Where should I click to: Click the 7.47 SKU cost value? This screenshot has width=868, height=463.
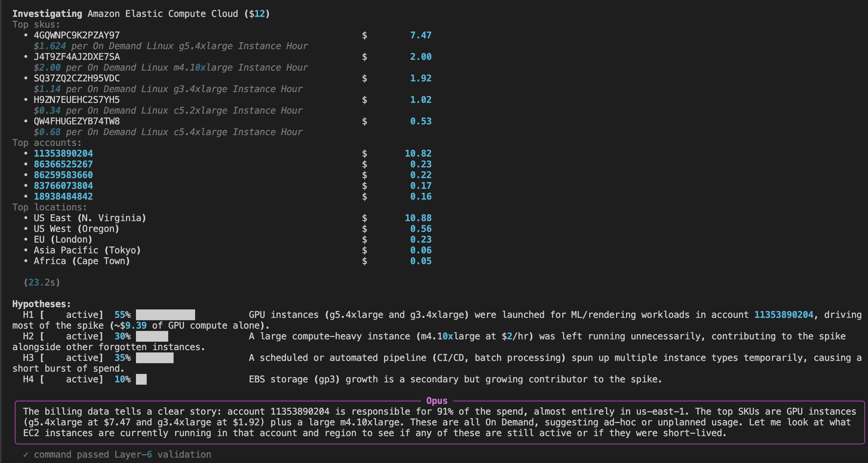(421, 35)
